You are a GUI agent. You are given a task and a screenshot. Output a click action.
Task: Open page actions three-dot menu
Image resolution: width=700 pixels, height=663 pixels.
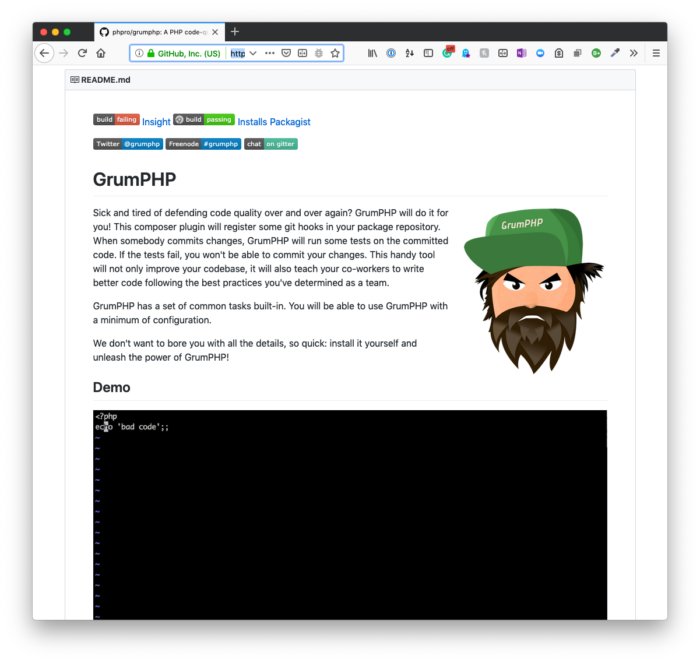click(270, 53)
